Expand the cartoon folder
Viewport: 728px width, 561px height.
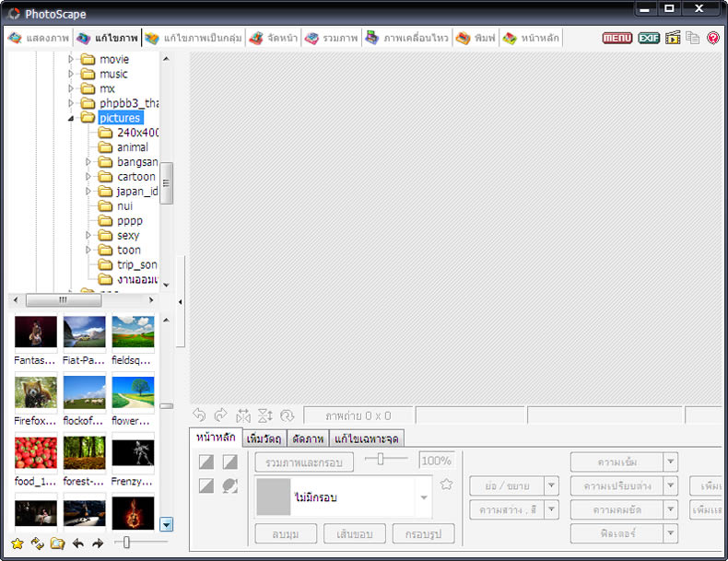pos(88,176)
